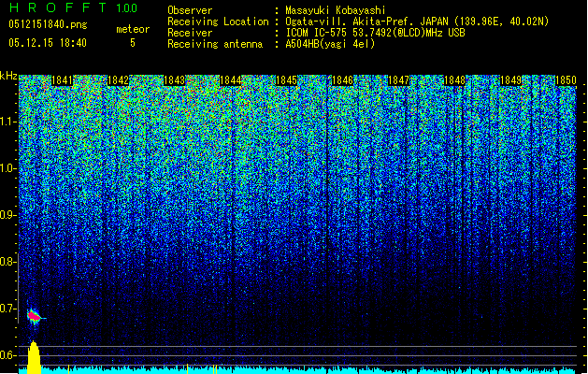Click the 1848 time marker label

tap(455, 80)
